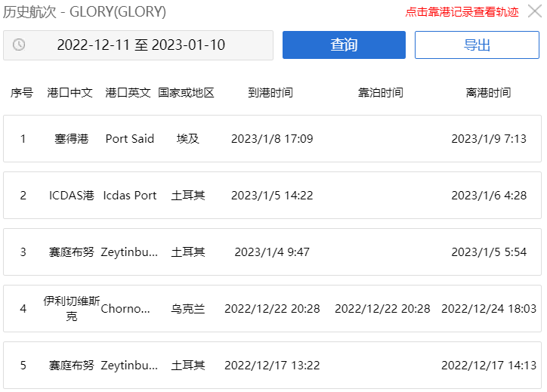The height and width of the screenshot is (392, 547).
Task: Click the 靠泊时间 column header
Action: 381,93
